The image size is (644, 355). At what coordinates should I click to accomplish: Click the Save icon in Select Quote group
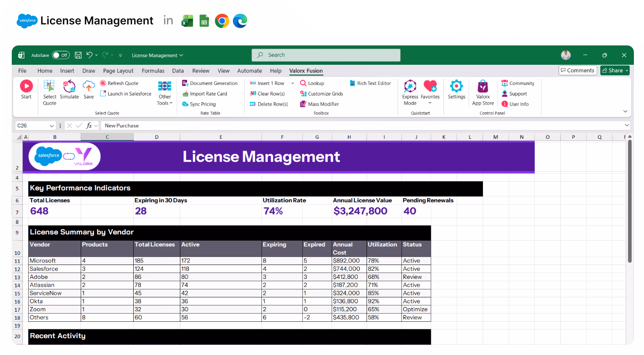88,89
